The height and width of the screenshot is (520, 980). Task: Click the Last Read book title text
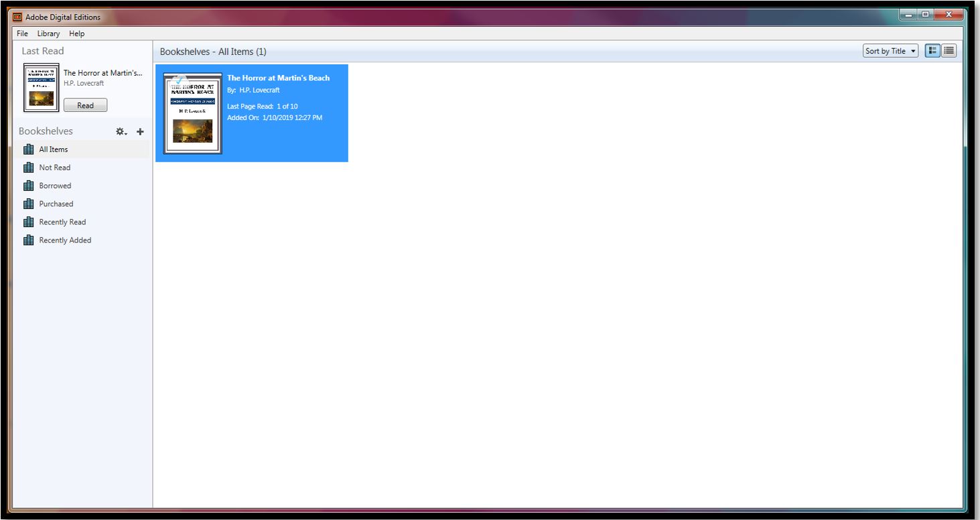[x=103, y=73]
